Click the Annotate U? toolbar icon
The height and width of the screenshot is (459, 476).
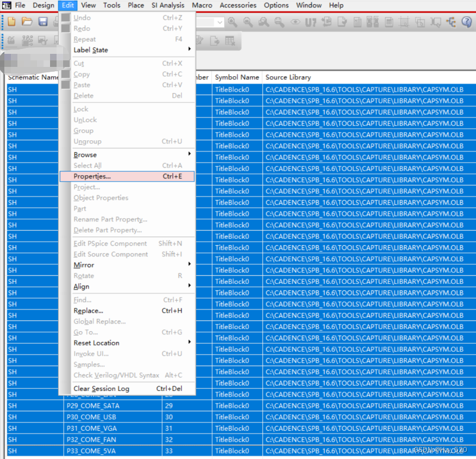pyautogui.click(x=311, y=22)
